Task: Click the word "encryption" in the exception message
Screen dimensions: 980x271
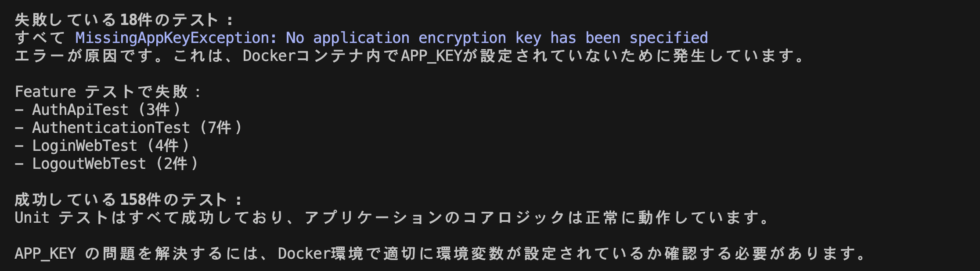Action: 462,38
